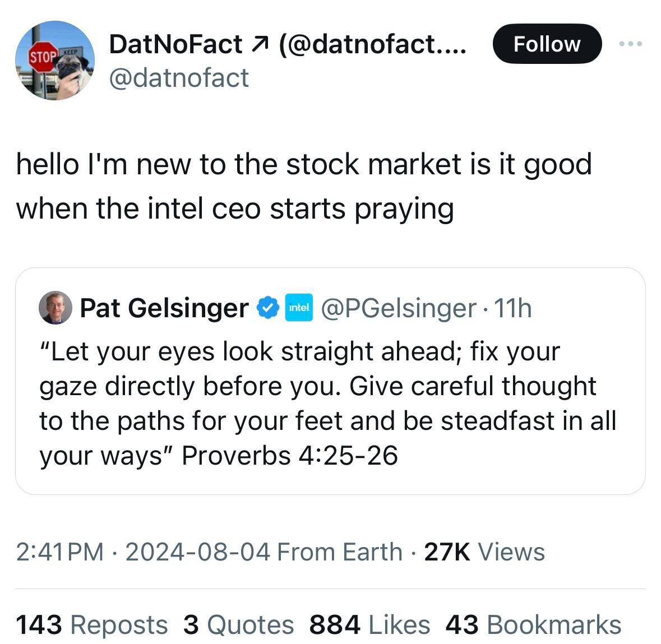This screenshot has height=644, width=661.
Task: Open the Pat Gelsinger name link
Action: pos(164,308)
